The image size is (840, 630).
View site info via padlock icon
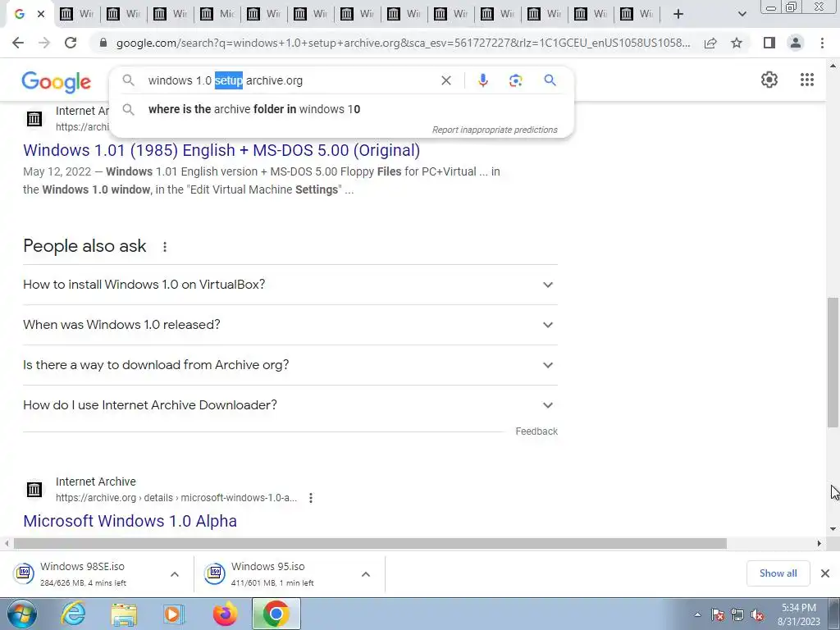[x=103, y=43]
